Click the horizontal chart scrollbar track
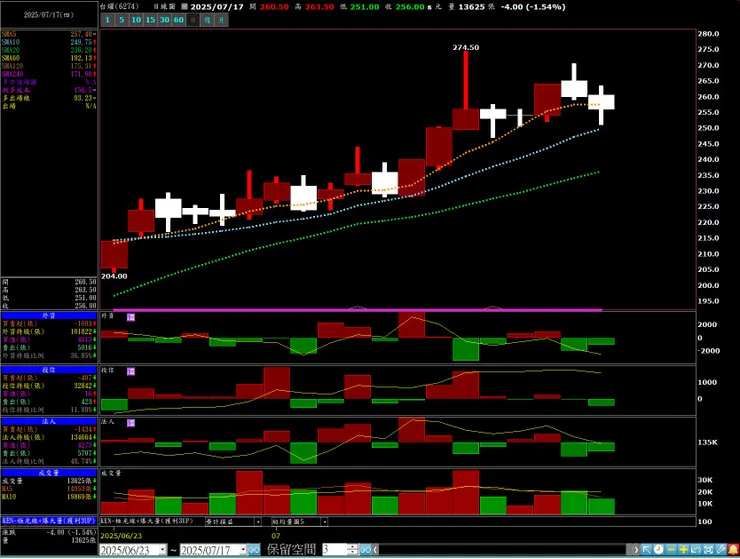The height and width of the screenshot is (559, 740). [x=505, y=550]
